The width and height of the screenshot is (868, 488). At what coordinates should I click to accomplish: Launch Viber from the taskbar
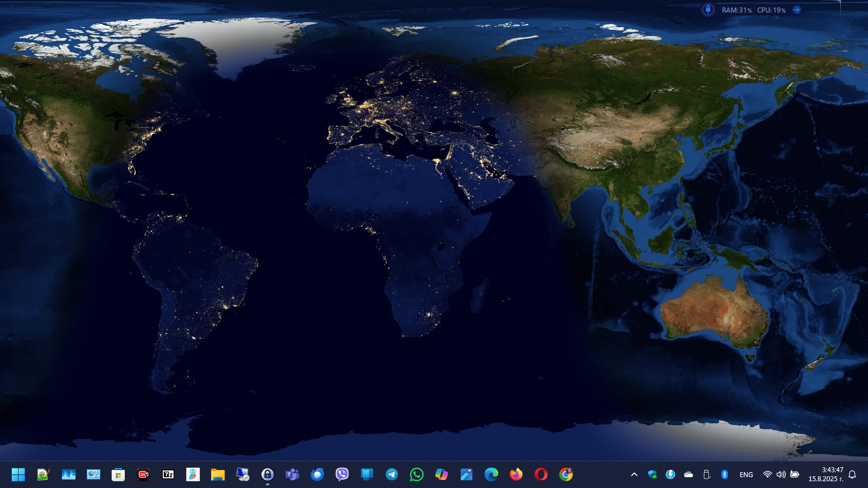[x=342, y=474]
